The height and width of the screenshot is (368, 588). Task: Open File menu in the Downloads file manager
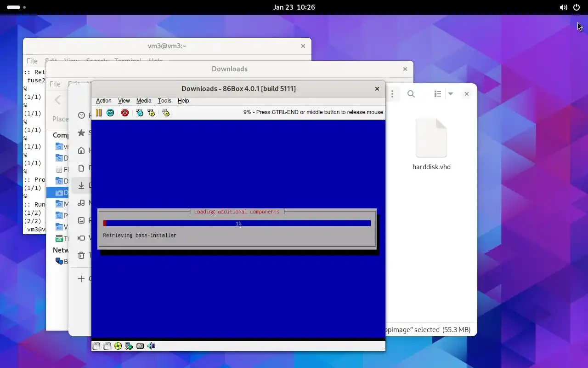coord(55,84)
